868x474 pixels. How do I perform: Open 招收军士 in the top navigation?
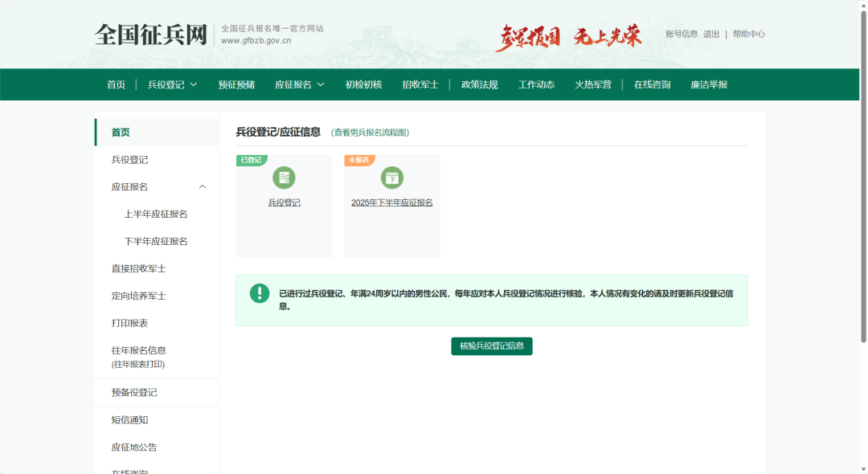coord(420,84)
